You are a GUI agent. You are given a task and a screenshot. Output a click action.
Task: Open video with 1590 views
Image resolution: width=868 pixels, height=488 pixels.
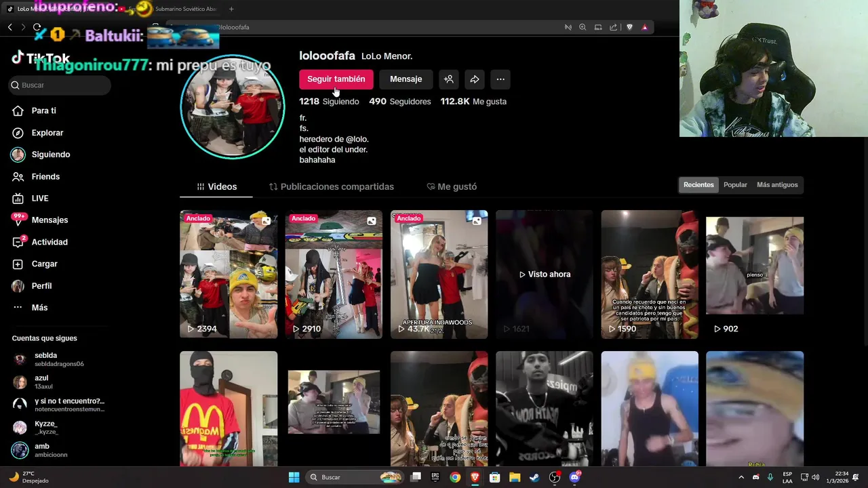pyautogui.click(x=650, y=274)
